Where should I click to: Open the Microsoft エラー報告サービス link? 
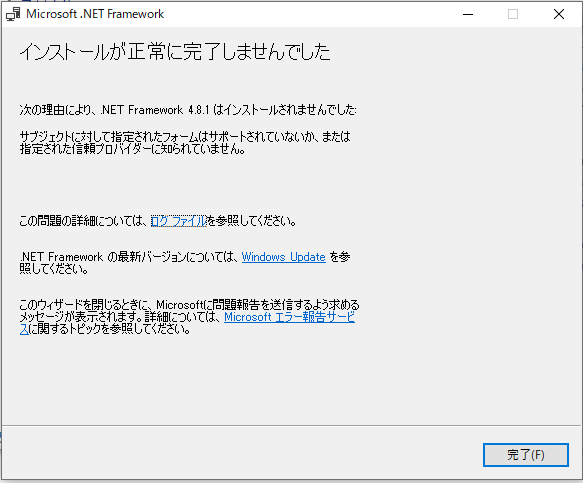pos(289,317)
